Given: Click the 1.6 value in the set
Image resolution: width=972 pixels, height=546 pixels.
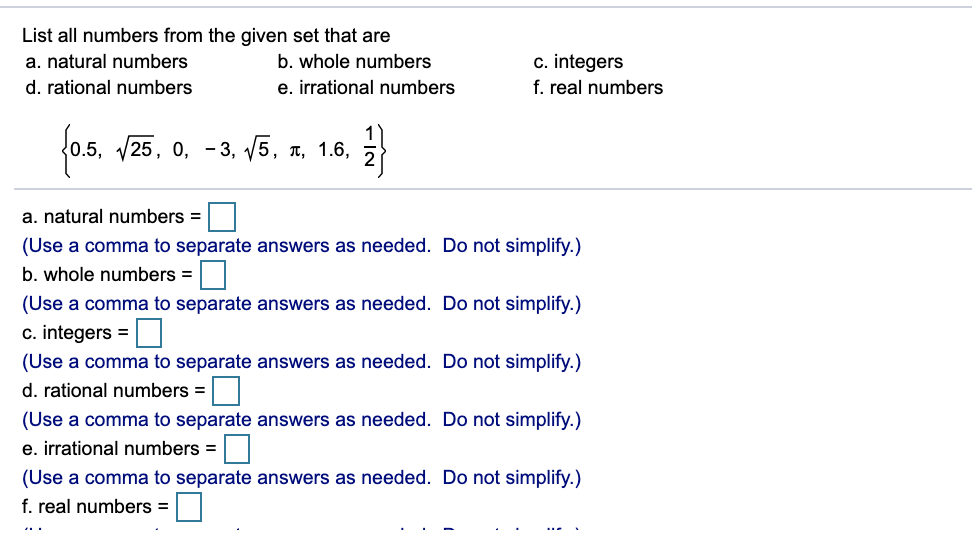Looking at the screenshot, I should (334, 151).
